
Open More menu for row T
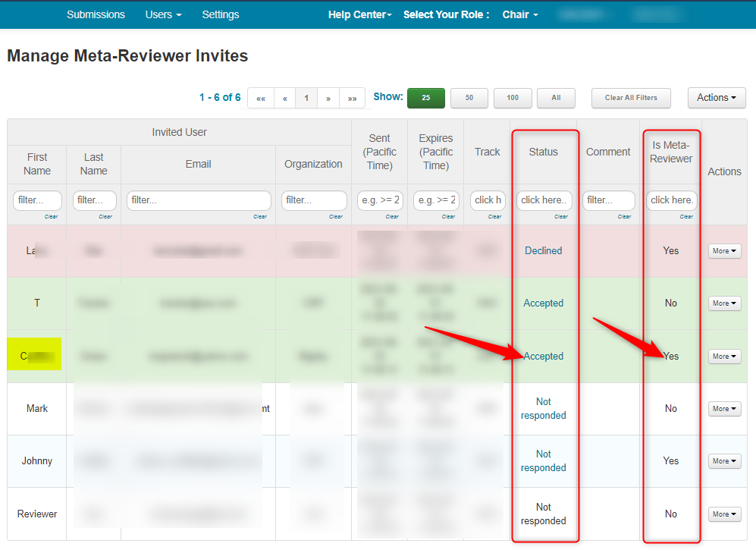pos(724,303)
